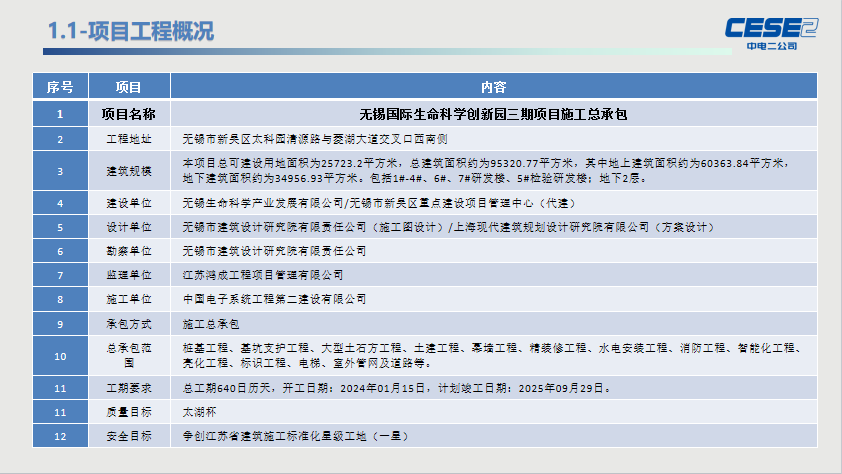Click number 11 in the 质量目标 row
This screenshot has width=842, height=474.
coord(60,412)
